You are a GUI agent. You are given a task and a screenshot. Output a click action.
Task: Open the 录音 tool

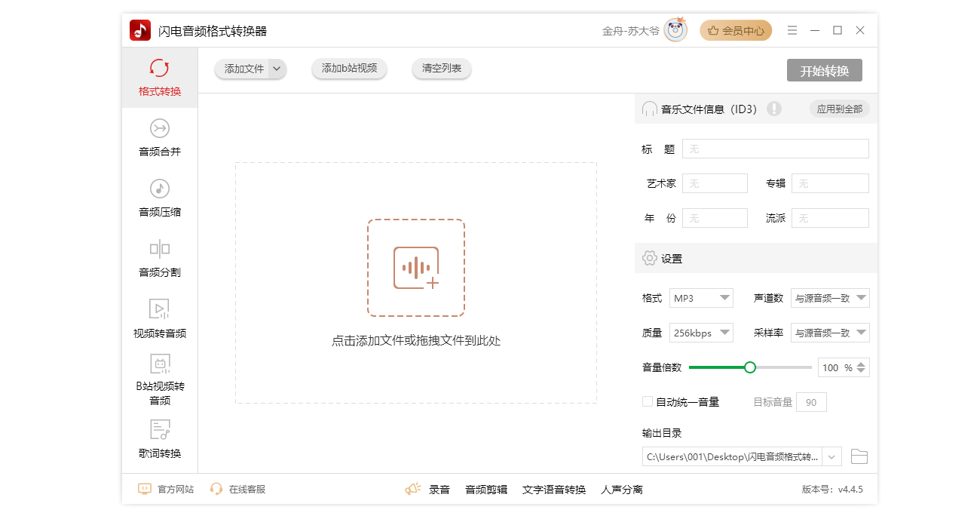[439, 490]
